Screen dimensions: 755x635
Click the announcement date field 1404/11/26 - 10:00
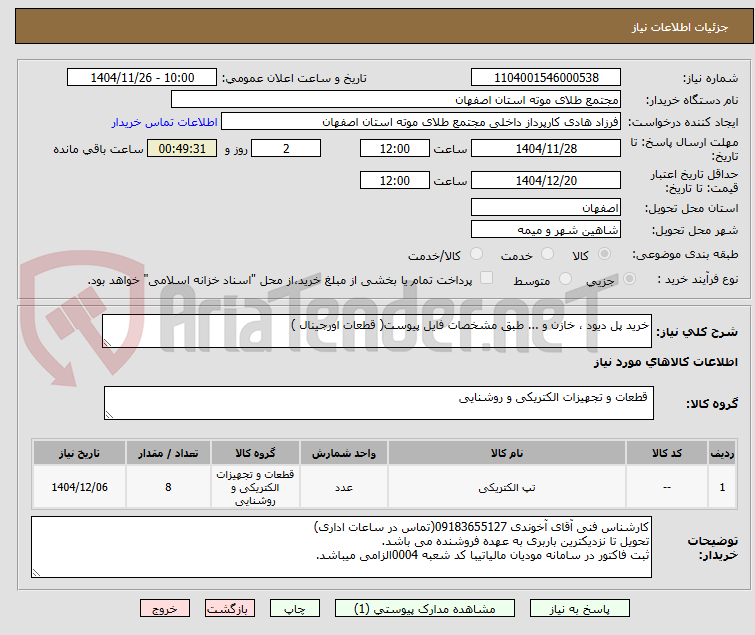pos(142,78)
